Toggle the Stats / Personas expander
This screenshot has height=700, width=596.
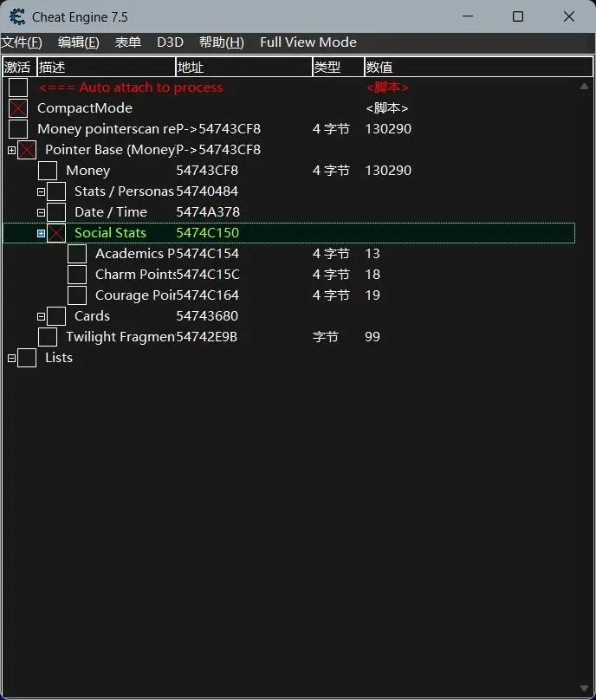41,192
